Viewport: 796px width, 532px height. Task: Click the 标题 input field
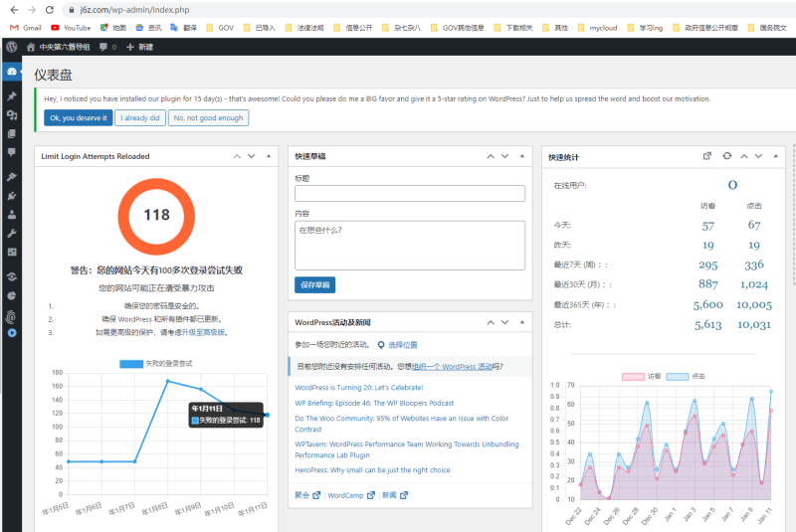coord(410,193)
